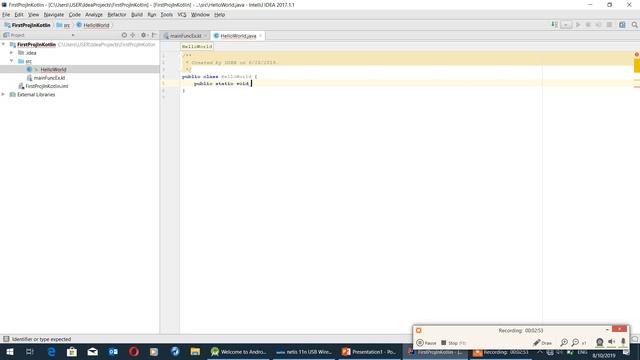Screen dimensions: 640x360
Task: Click FirstProjInKotlin breadcrumb in navigation bar
Action: (x=27, y=25)
